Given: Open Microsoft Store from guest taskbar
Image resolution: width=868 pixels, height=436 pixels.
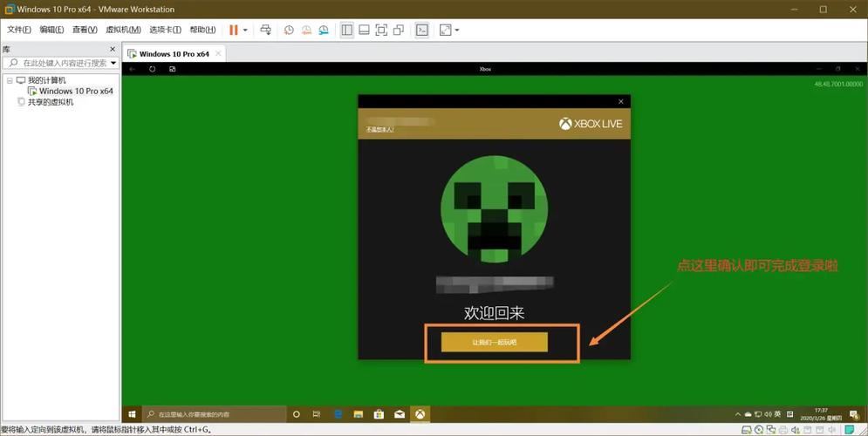Looking at the screenshot, I should (x=379, y=414).
